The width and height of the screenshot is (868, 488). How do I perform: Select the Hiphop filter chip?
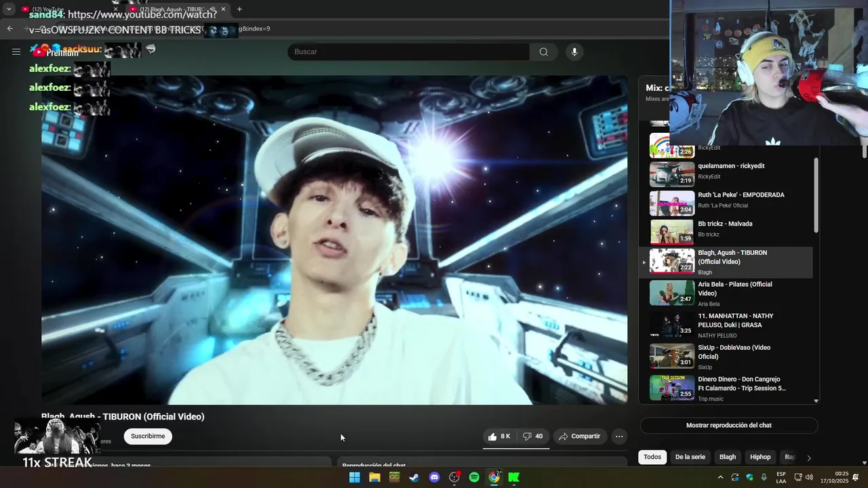click(x=760, y=457)
